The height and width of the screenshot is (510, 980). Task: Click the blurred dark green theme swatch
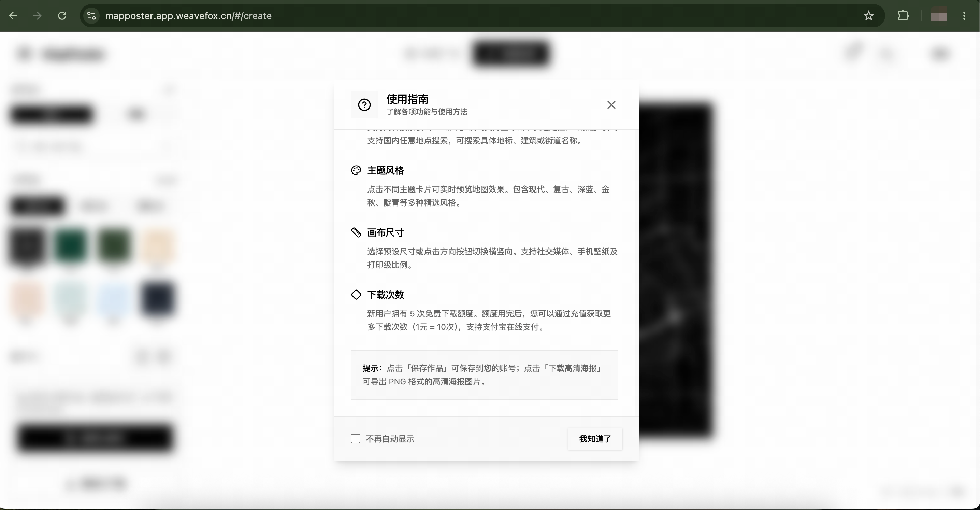click(71, 246)
